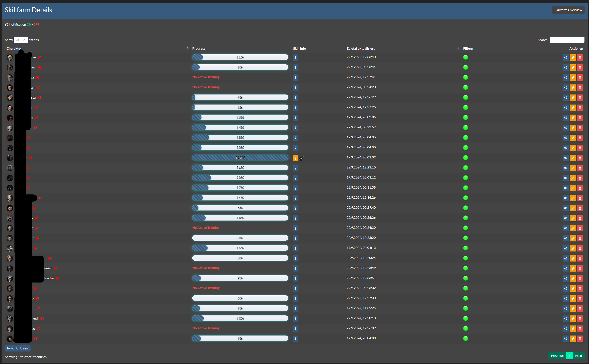Open Skillfarm Overview
The image size is (589, 364).
[x=568, y=10]
